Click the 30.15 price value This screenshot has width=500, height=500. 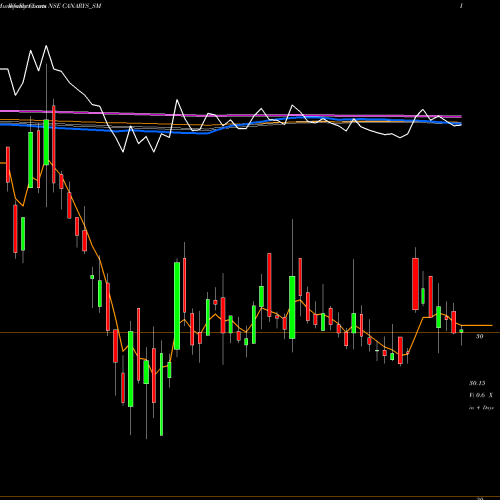click(x=477, y=383)
